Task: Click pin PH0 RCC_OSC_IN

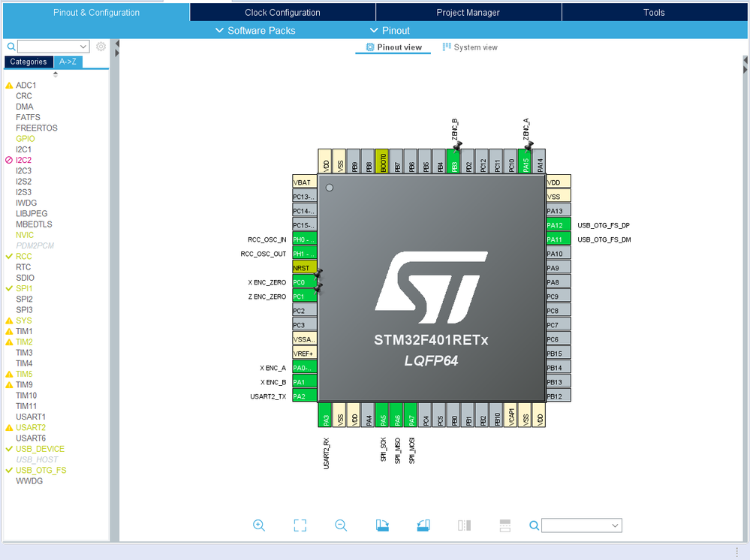Action: point(305,239)
